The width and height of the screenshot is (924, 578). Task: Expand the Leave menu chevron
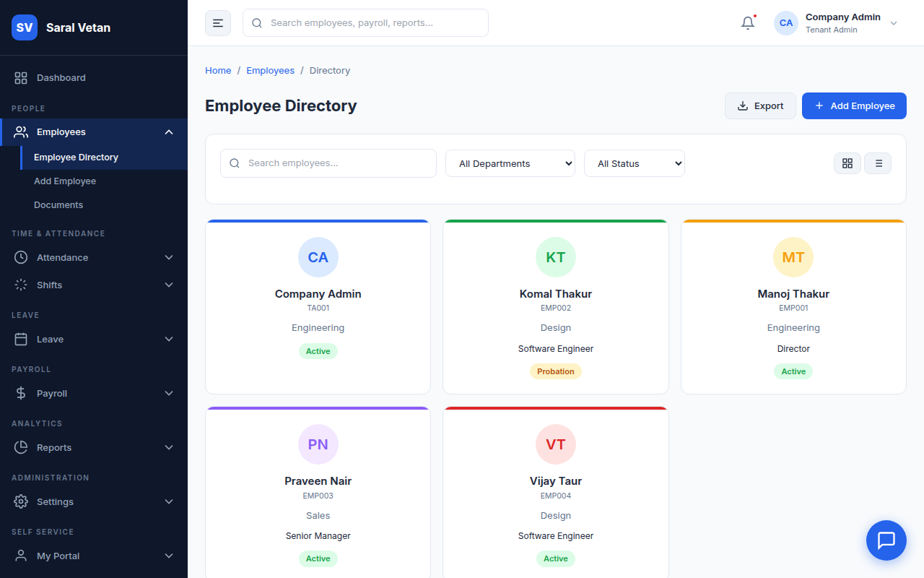(169, 339)
